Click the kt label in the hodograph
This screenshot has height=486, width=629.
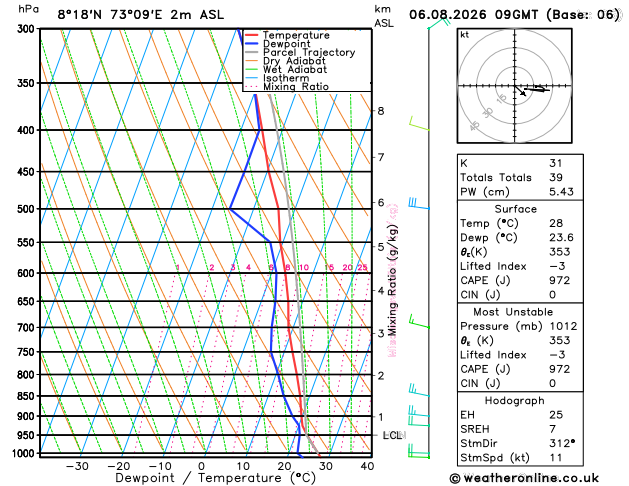coord(465,35)
